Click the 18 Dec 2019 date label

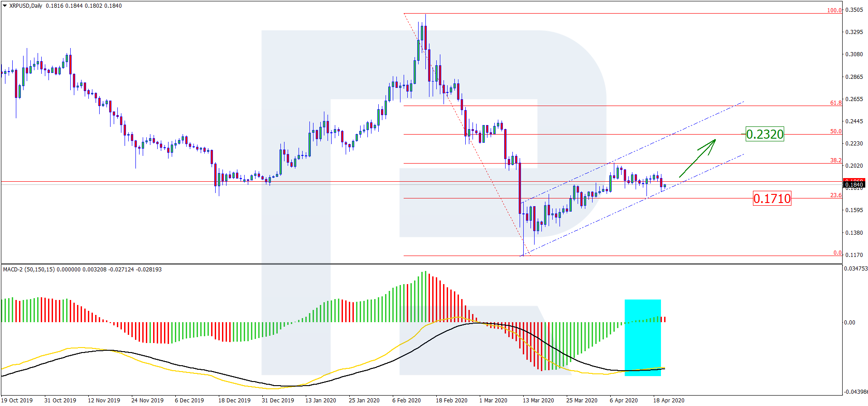pyautogui.click(x=234, y=400)
